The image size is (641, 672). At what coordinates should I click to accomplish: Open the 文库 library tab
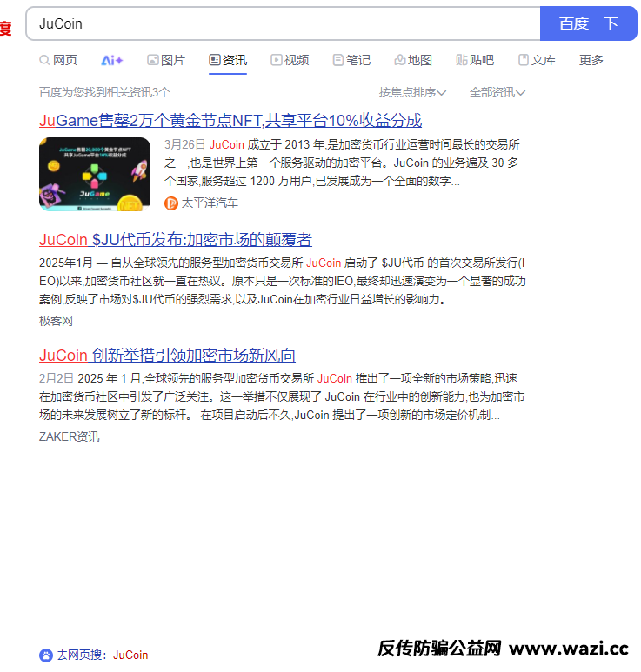(537, 60)
